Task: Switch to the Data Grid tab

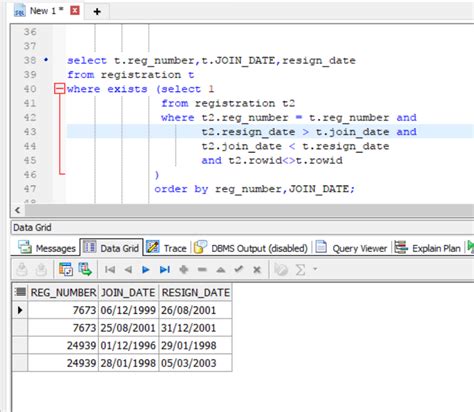Action: [x=111, y=248]
